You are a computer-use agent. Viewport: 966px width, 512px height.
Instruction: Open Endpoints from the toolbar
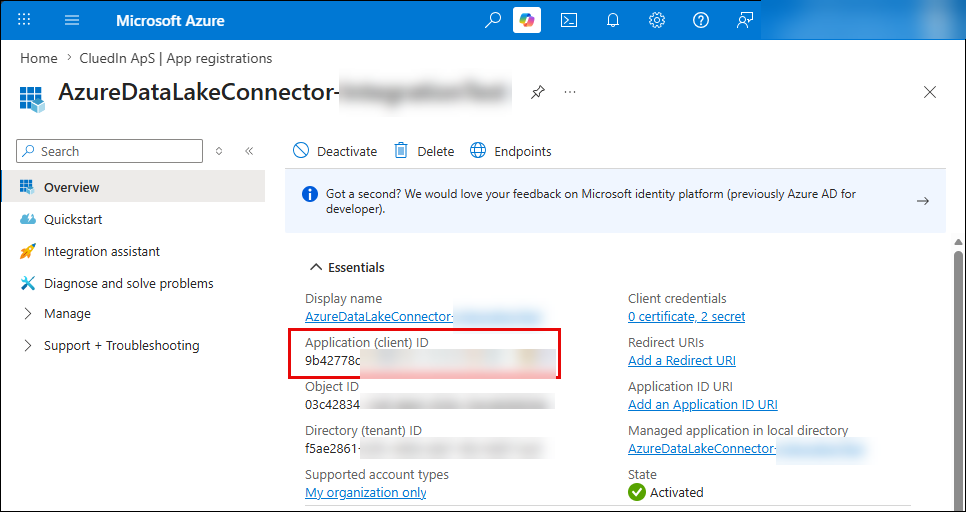[x=511, y=151]
